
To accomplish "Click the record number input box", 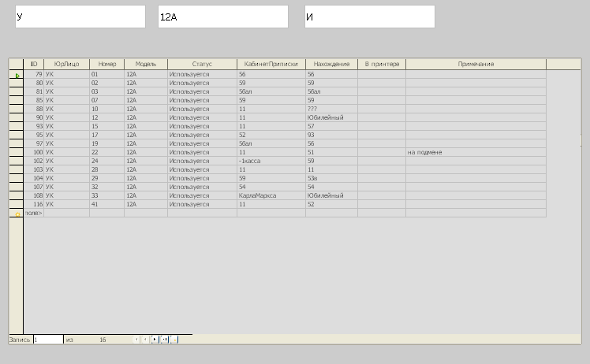I will (47, 340).
